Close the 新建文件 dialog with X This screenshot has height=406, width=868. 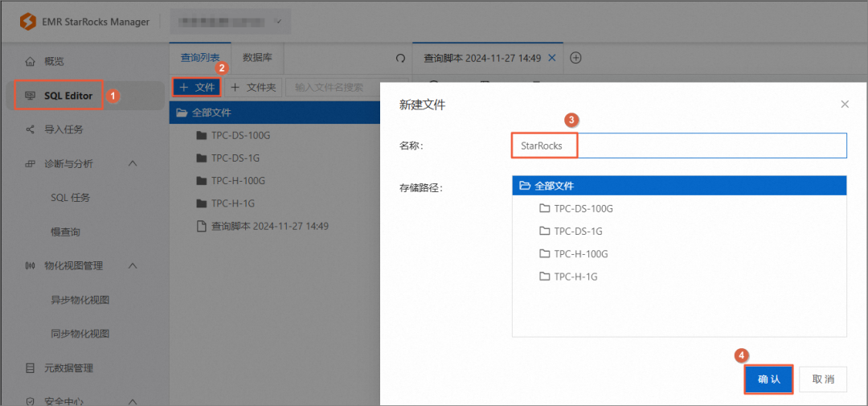pyautogui.click(x=845, y=105)
